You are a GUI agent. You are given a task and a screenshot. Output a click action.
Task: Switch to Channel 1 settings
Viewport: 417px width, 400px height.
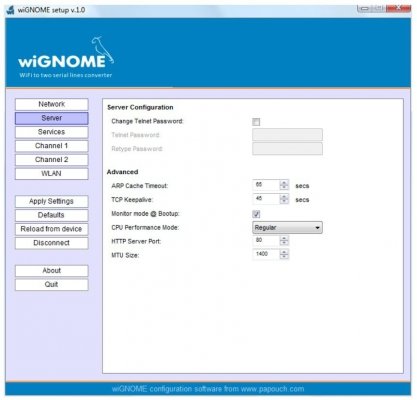tap(52, 146)
